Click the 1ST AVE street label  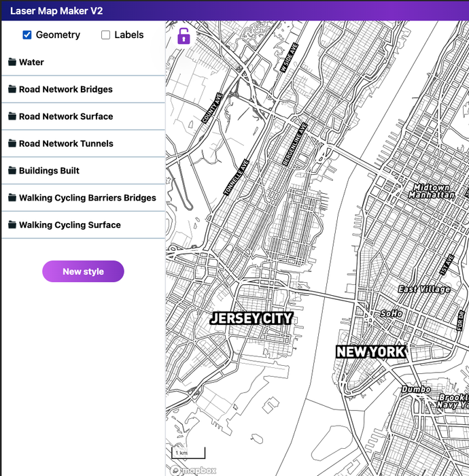tap(447, 265)
